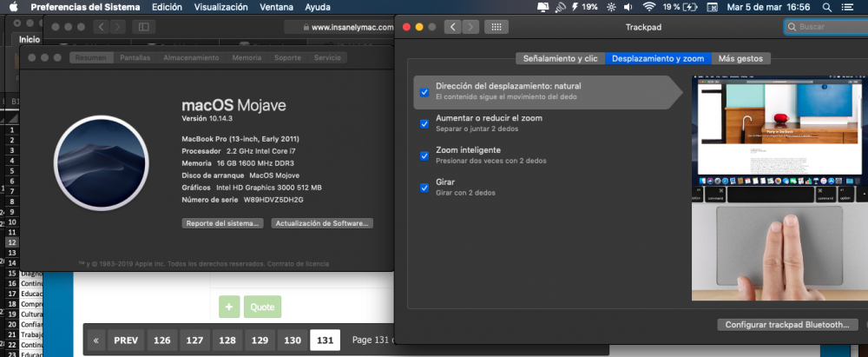Open Edición menu

(167, 7)
